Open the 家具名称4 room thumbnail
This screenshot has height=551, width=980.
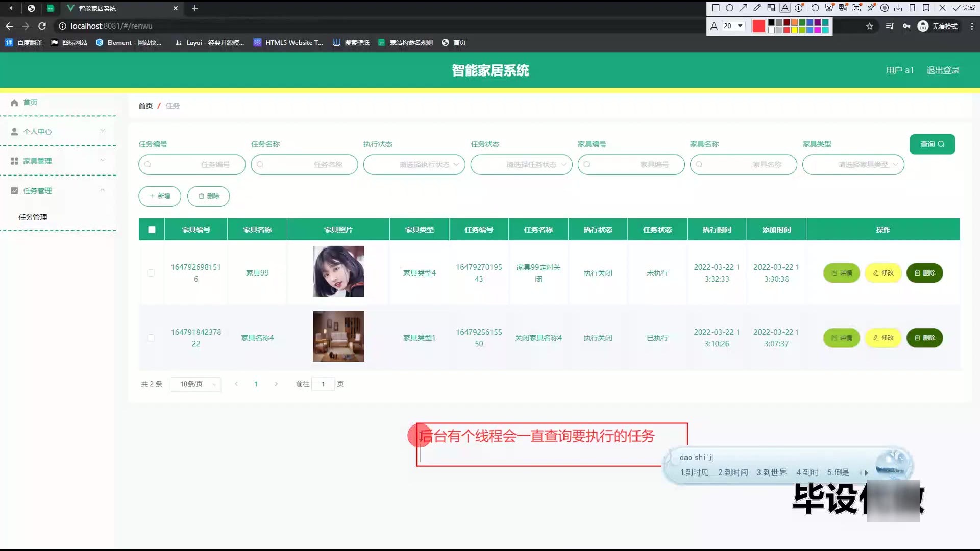[338, 336]
